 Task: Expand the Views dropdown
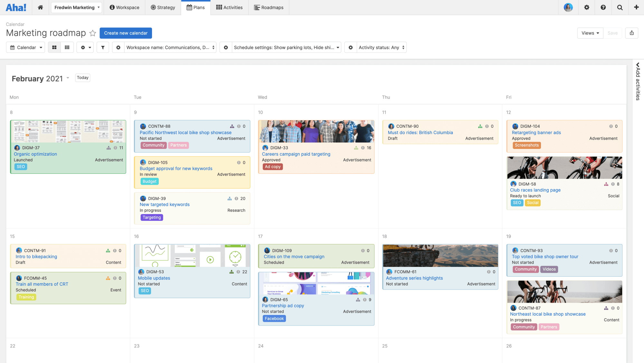tap(590, 33)
